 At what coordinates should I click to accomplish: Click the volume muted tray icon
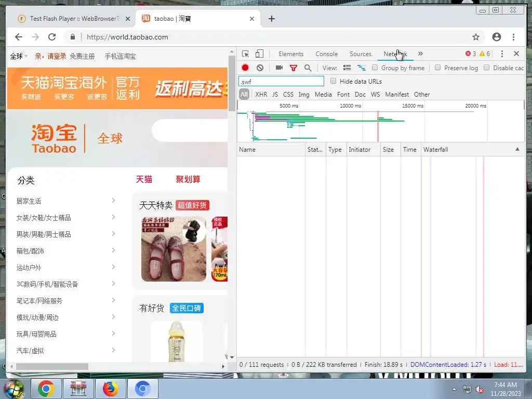[x=480, y=390]
